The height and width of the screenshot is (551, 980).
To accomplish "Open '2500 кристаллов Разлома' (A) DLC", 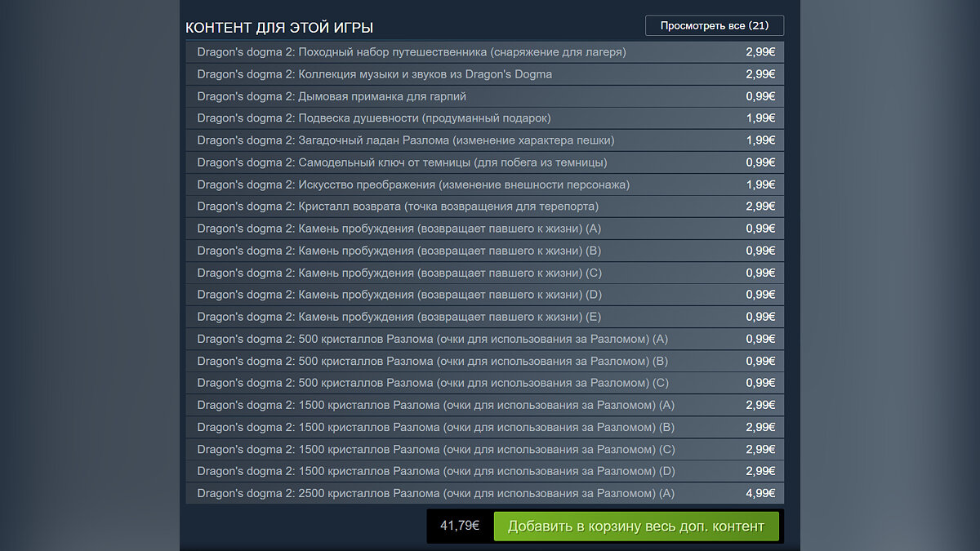I will tap(436, 493).
